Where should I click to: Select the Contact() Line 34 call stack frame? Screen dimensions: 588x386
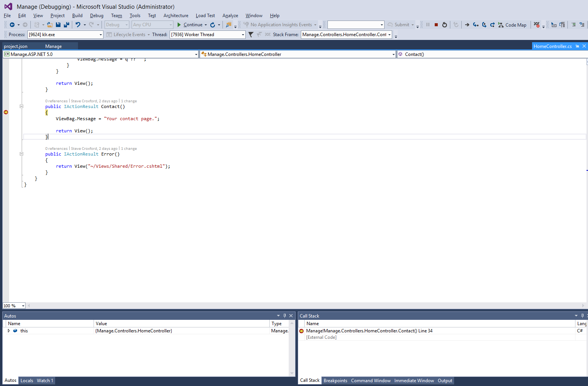tap(369, 331)
